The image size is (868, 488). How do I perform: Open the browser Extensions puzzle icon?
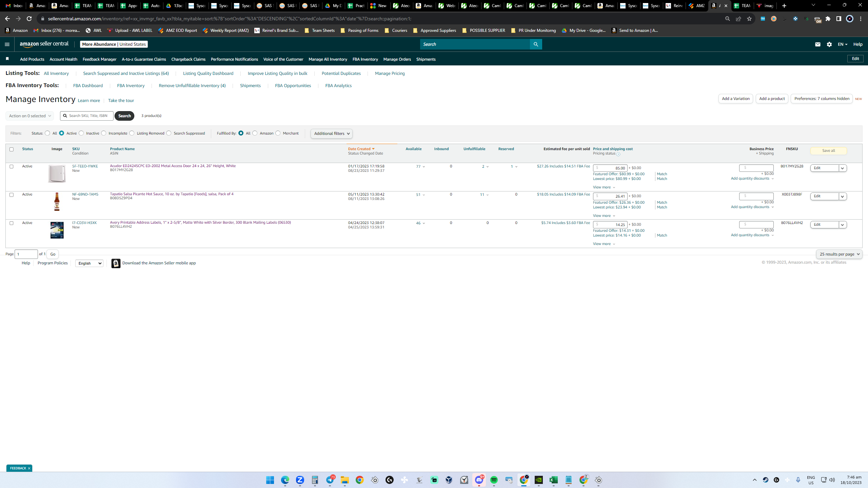click(828, 19)
